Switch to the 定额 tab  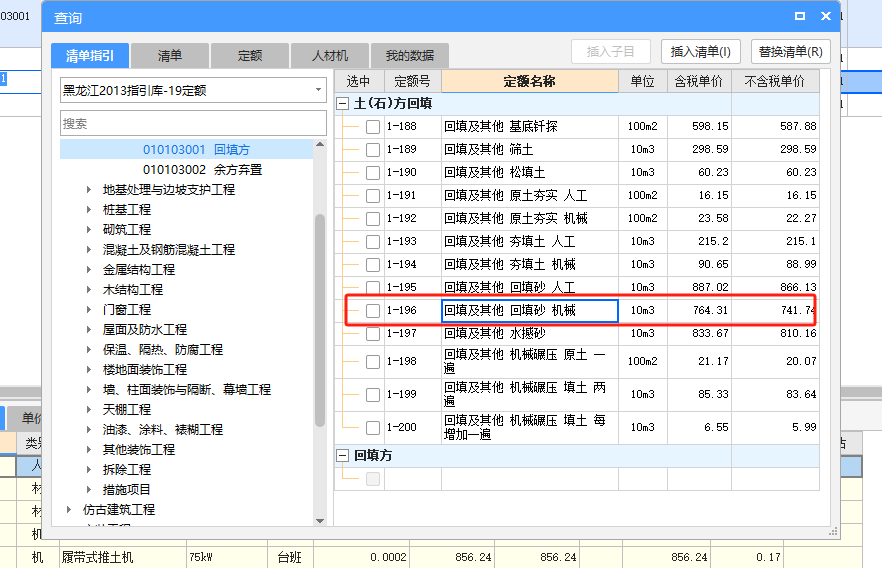(x=250, y=56)
